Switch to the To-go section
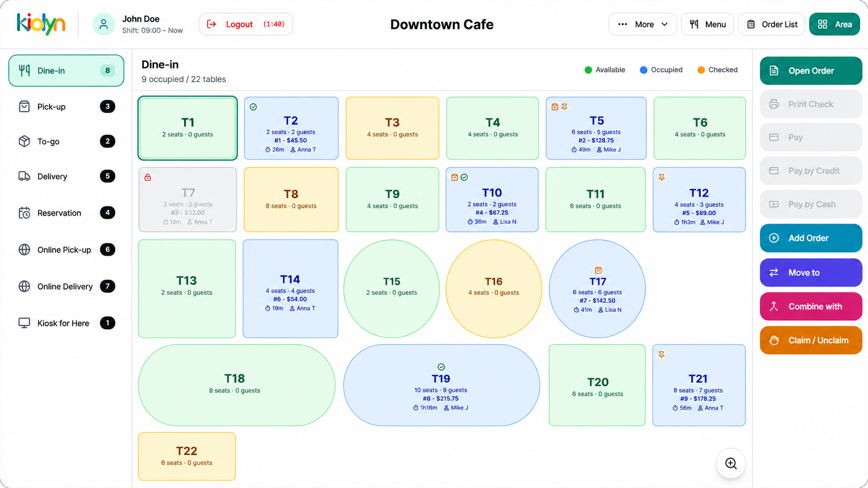 coord(66,141)
